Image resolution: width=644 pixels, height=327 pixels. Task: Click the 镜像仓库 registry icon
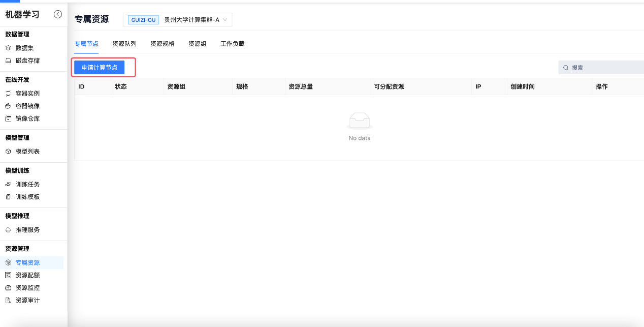8,118
